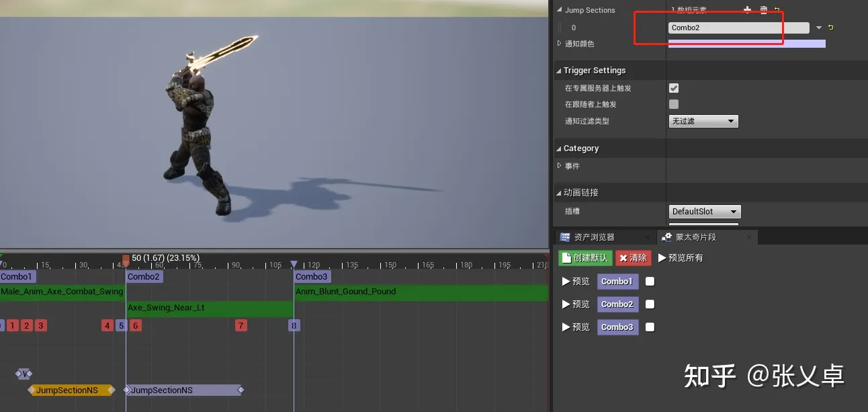This screenshot has height=412, width=868.
Task: Click the preview play arrow for Combo2
Action: pyautogui.click(x=566, y=304)
